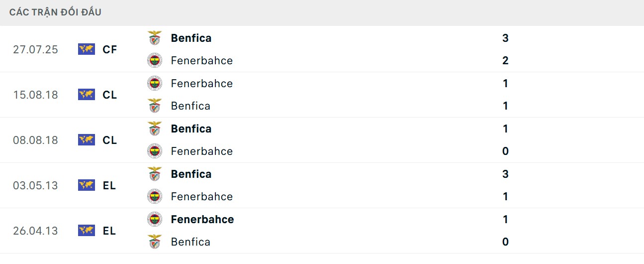Click world flag icon for 03.05.13 EL
The height and width of the screenshot is (264, 644).
tap(87, 185)
